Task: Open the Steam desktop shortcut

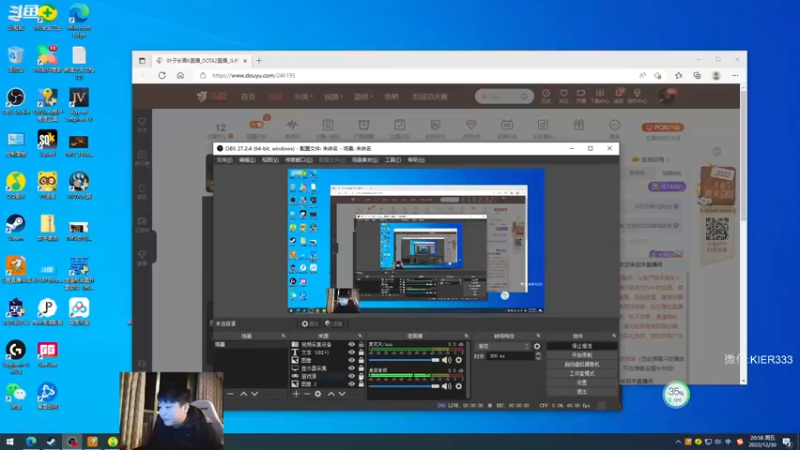Action: point(16,227)
